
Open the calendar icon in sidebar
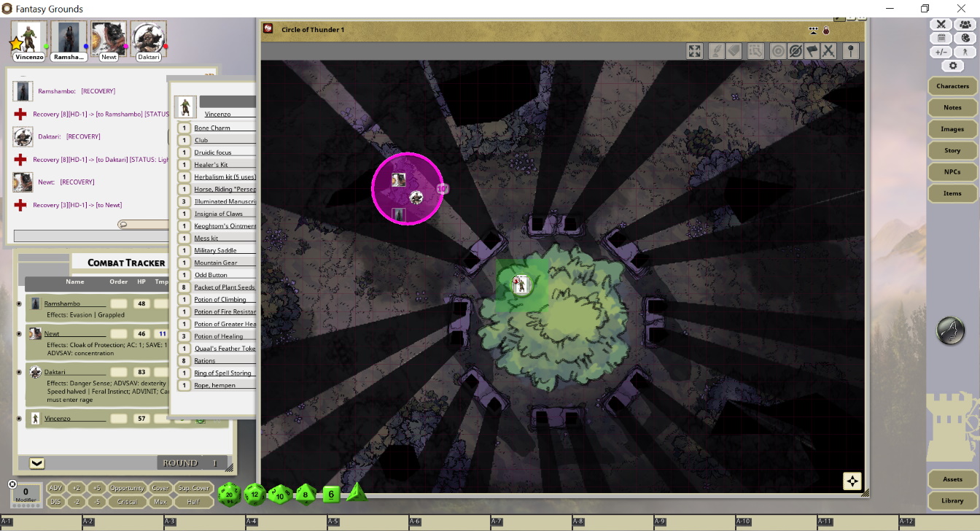(x=941, y=38)
